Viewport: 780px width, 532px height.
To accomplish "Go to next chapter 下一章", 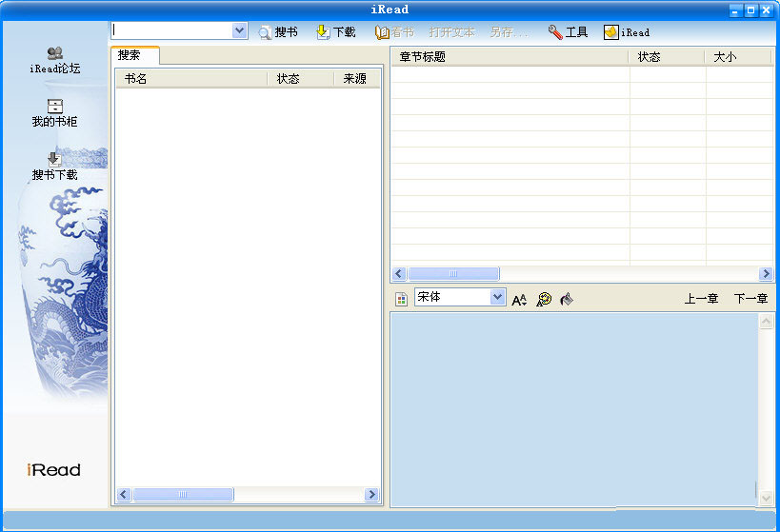I will [750, 299].
